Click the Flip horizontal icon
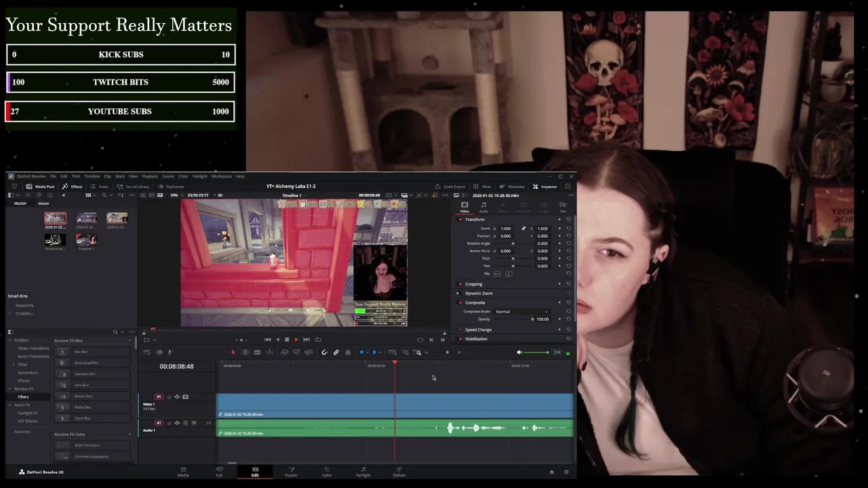This screenshot has height=488, width=868. [497, 274]
